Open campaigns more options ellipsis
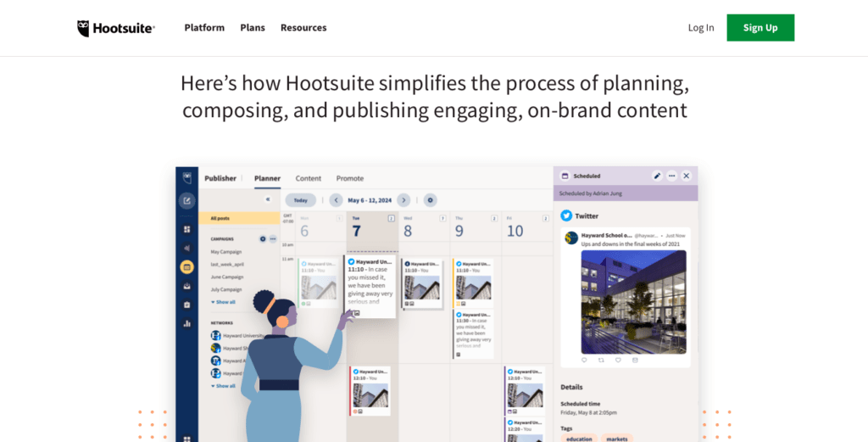Image resolution: width=868 pixels, height=442 pixels. (x=273, y=238)
